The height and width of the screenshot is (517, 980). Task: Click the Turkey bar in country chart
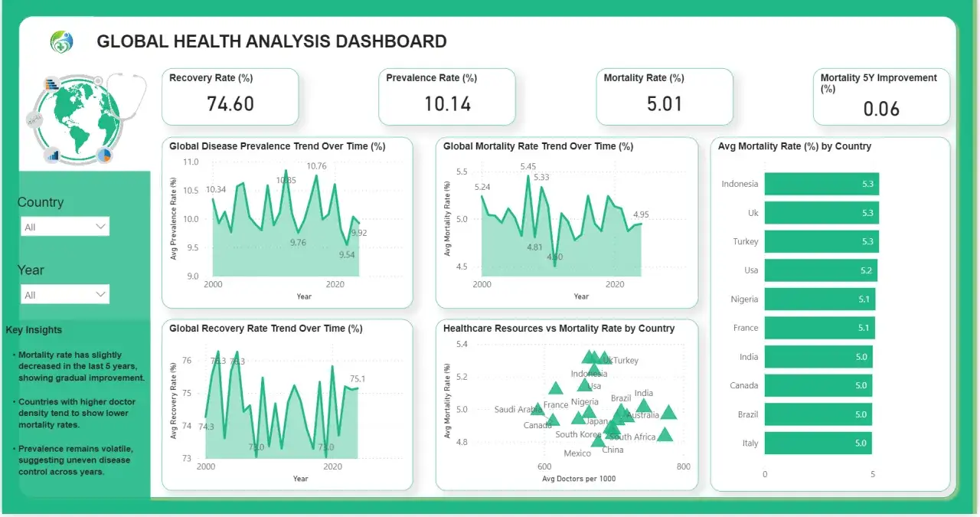click(x=822, y=241)
